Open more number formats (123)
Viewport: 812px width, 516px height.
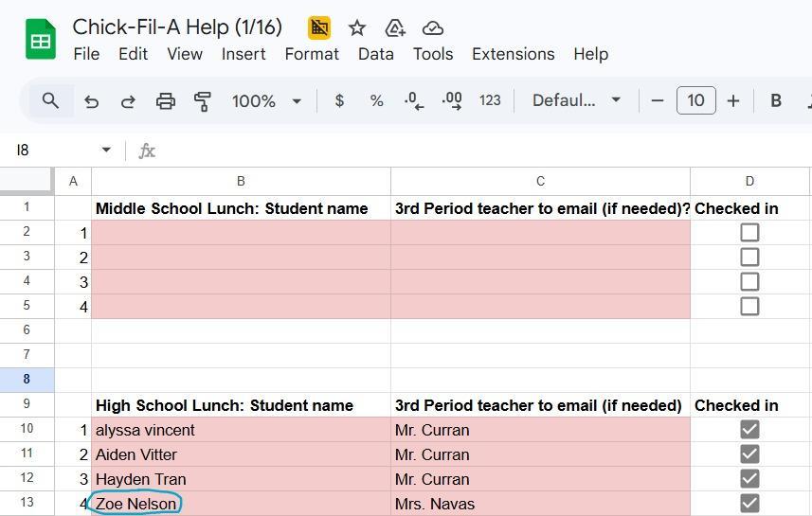point(490,100)
